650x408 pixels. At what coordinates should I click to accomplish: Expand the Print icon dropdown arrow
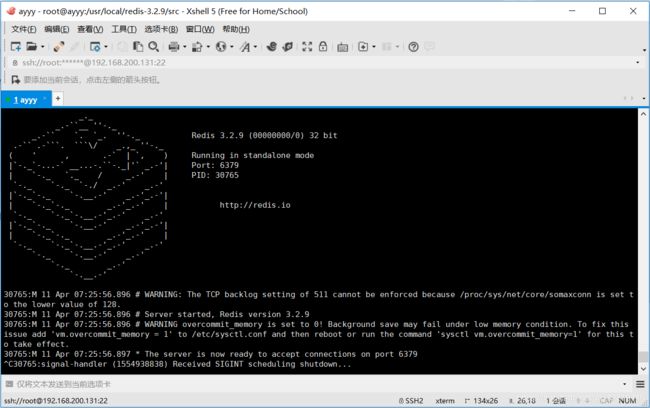click(x=185, y=47)
